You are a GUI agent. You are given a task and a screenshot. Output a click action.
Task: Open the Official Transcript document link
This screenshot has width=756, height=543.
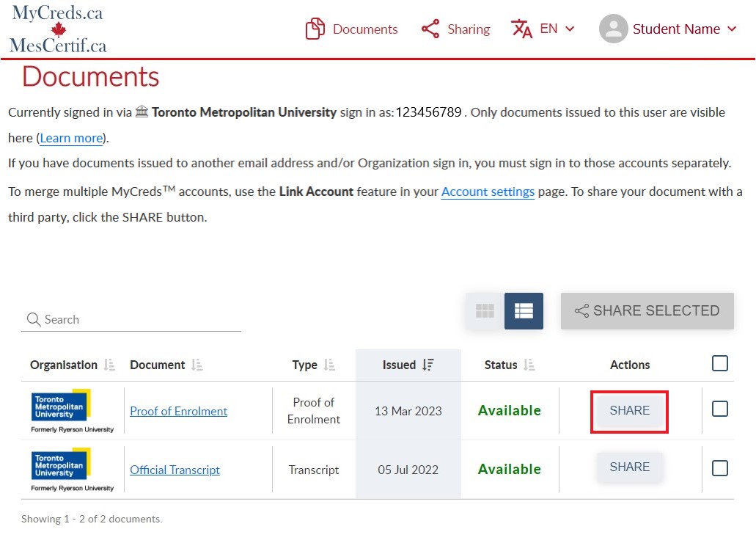point(175,470)
